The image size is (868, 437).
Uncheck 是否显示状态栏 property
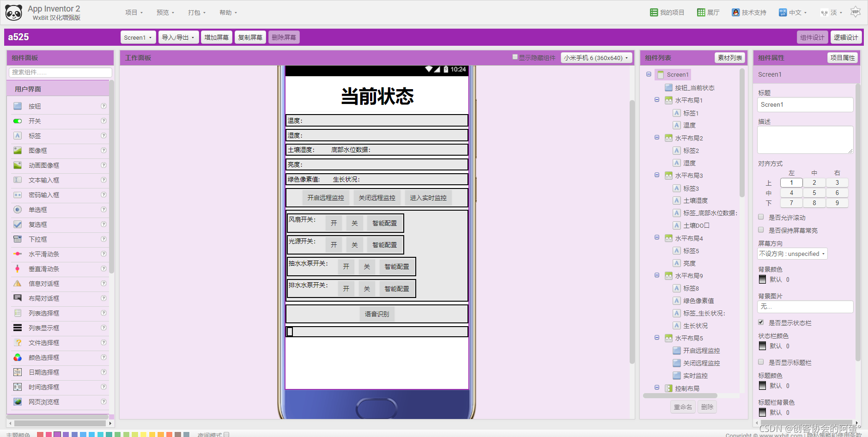point(760,322)
